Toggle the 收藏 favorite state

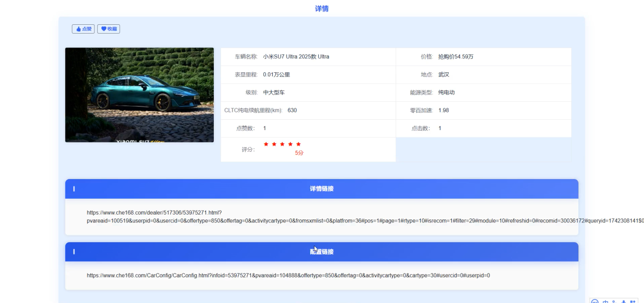[109, 28]
